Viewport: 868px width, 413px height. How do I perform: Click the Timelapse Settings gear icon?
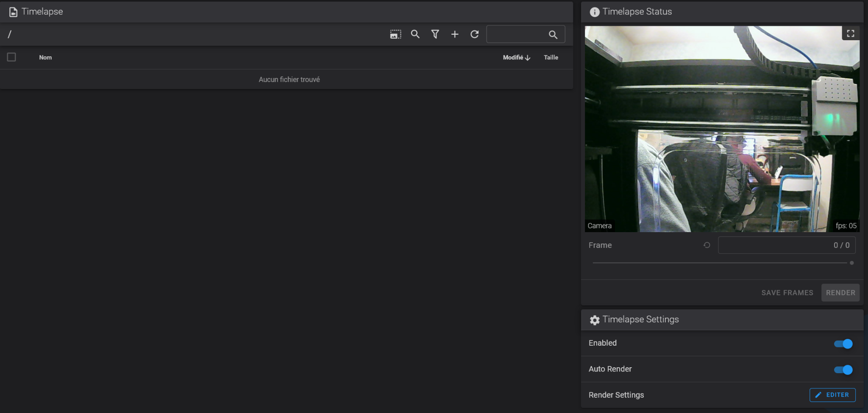click(x=595, y=320)
